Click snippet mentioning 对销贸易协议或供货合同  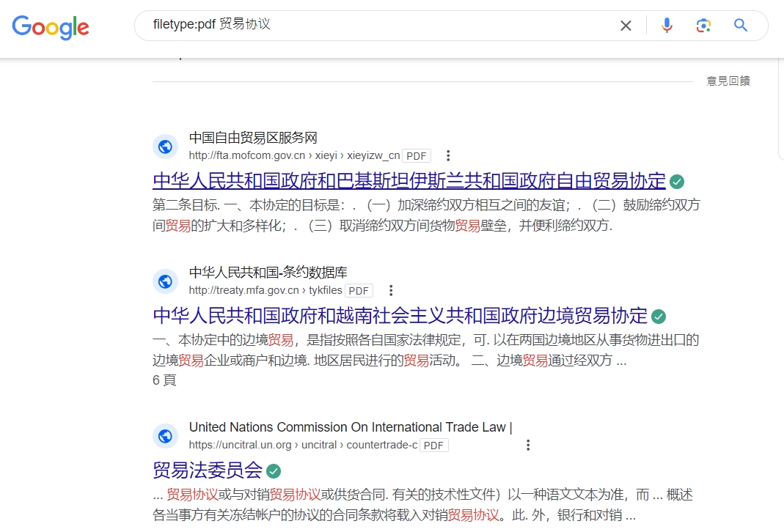point(423,505)
